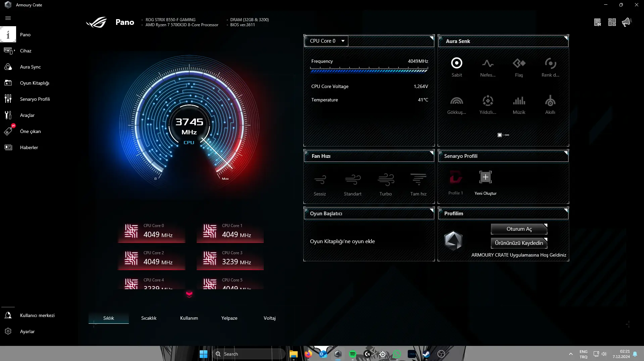Expand the Aura Senk panel corner
The image size is (644, 361).
tap(566, 38)
